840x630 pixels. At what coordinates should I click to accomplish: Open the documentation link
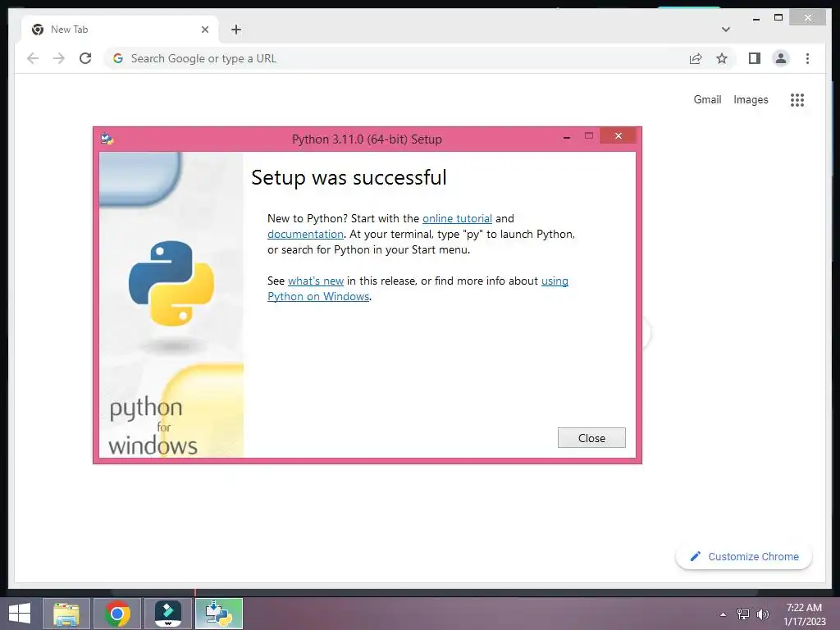click(x=305, y=234)
